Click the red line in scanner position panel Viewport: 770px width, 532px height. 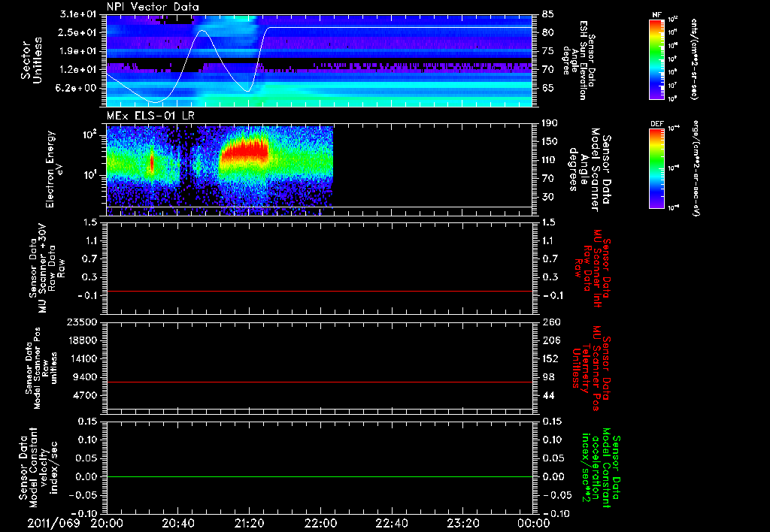(320, 382)
